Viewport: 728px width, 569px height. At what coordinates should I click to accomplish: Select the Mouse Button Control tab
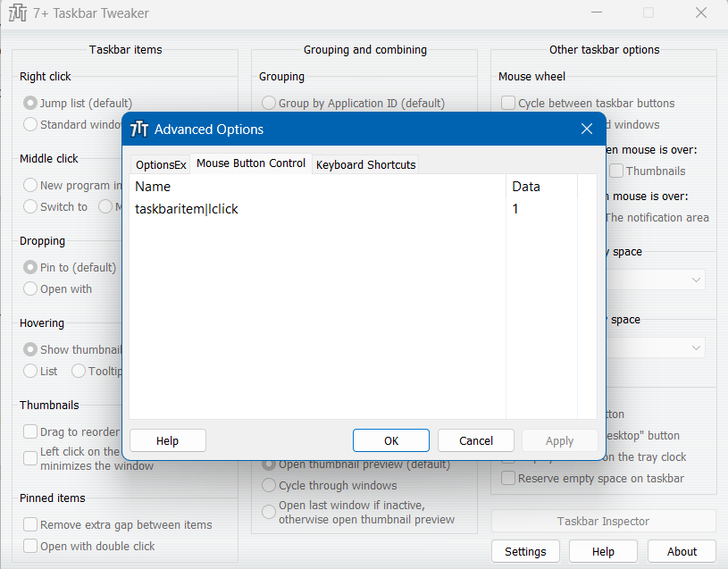coord(251,163)
